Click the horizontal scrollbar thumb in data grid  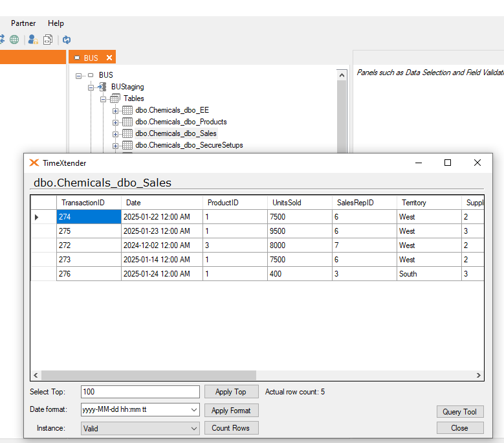(149, 375)
